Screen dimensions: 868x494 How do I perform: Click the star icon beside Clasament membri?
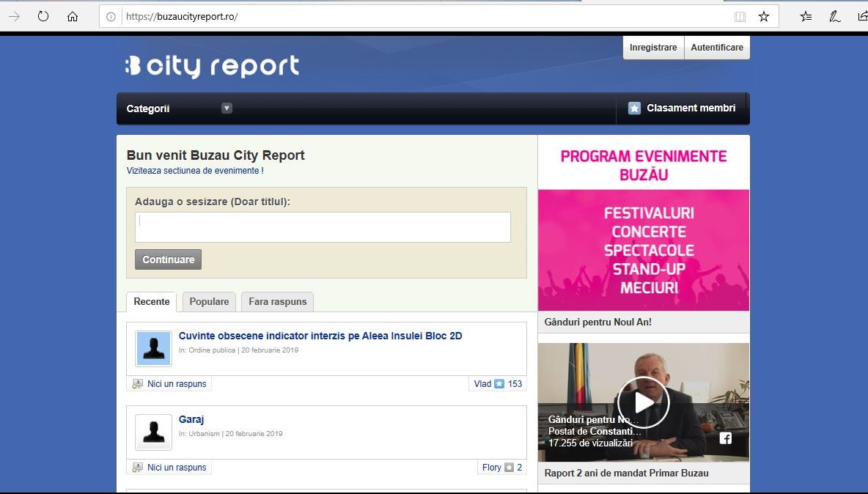[635, 108]
